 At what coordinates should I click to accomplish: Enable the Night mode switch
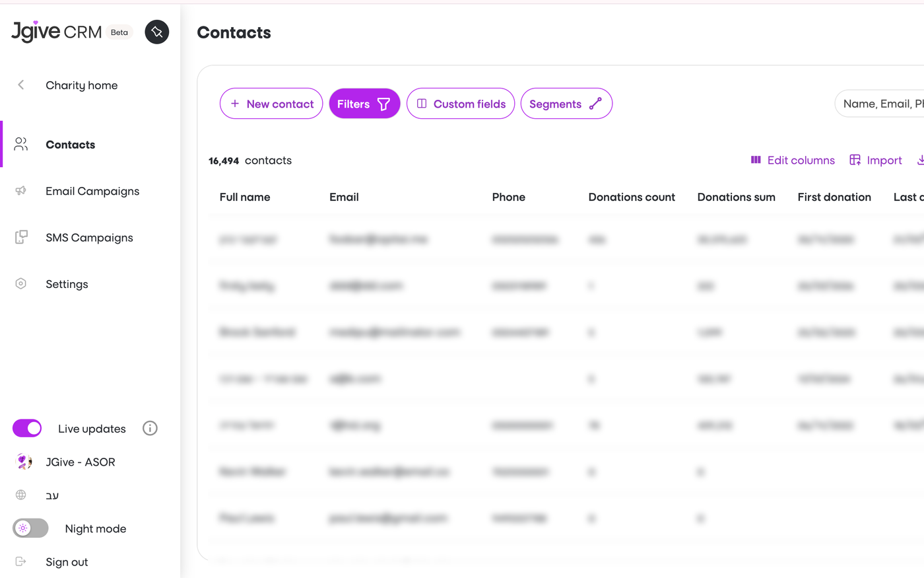tap(30, 528)
